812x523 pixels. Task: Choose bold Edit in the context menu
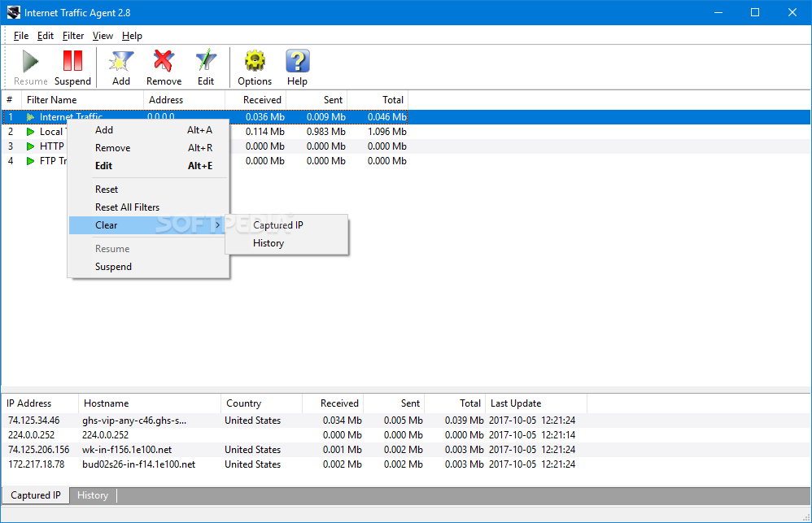[x=149, y=166]
